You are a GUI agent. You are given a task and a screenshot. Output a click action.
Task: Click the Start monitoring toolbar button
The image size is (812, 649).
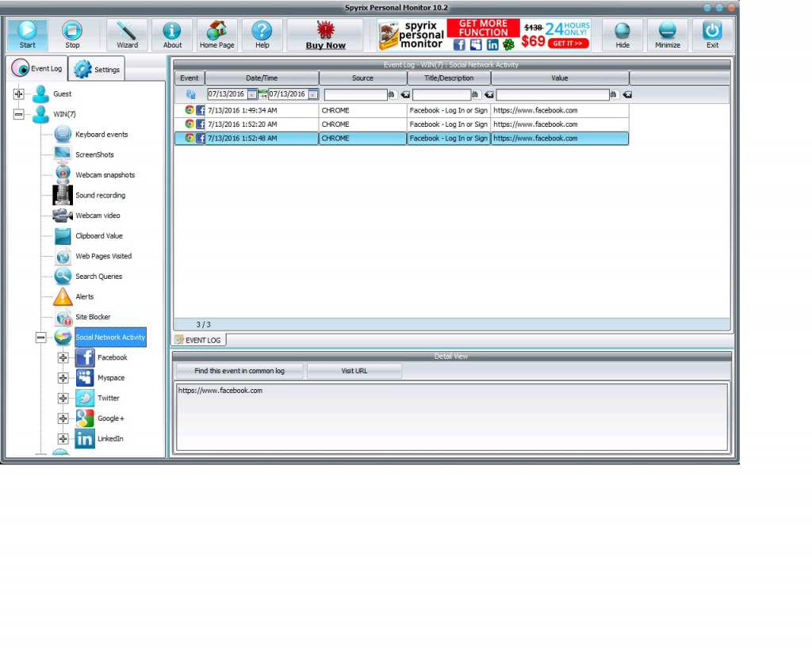coord(28,35)
